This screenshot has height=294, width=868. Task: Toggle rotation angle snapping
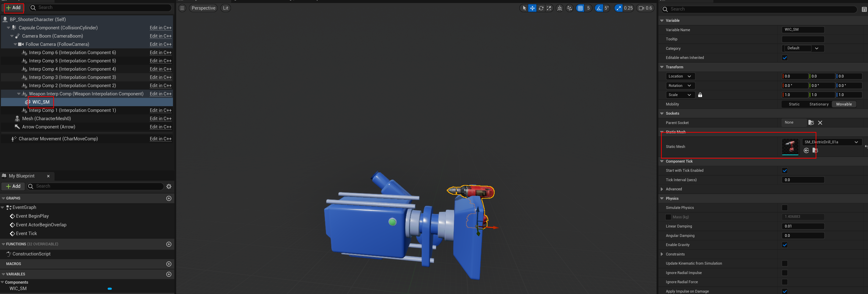599,8
